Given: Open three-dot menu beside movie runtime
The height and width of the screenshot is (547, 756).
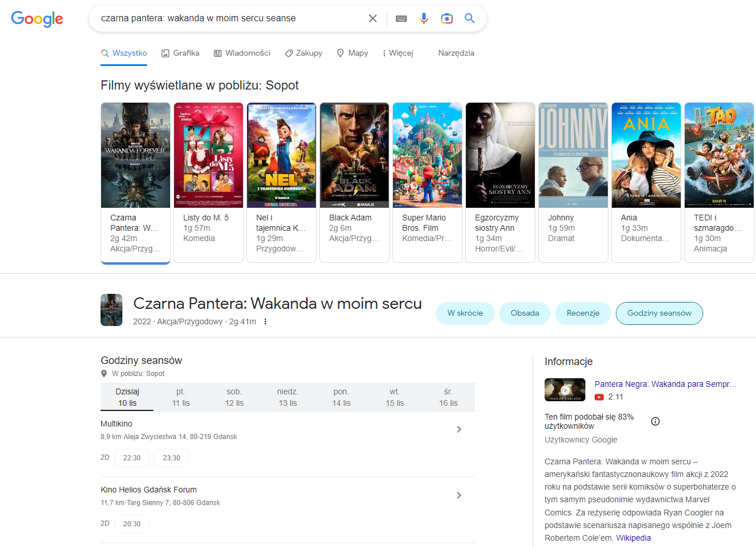Looking at the screenshot, I should [x=265, y=321].
